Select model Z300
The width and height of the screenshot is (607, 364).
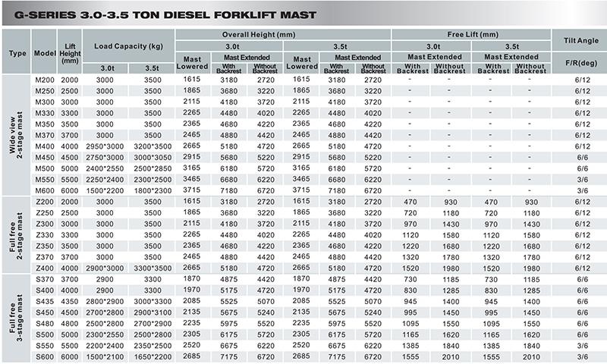click(x=45, y=224)
